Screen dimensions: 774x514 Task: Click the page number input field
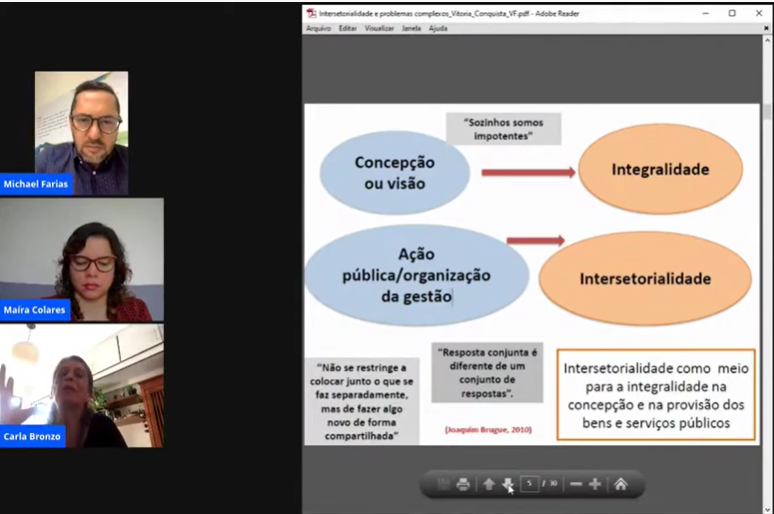pos(530,485)
